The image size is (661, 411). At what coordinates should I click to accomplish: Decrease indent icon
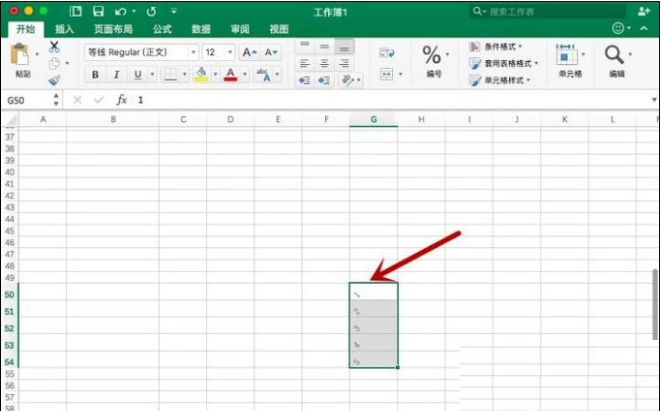click(304, 80)
